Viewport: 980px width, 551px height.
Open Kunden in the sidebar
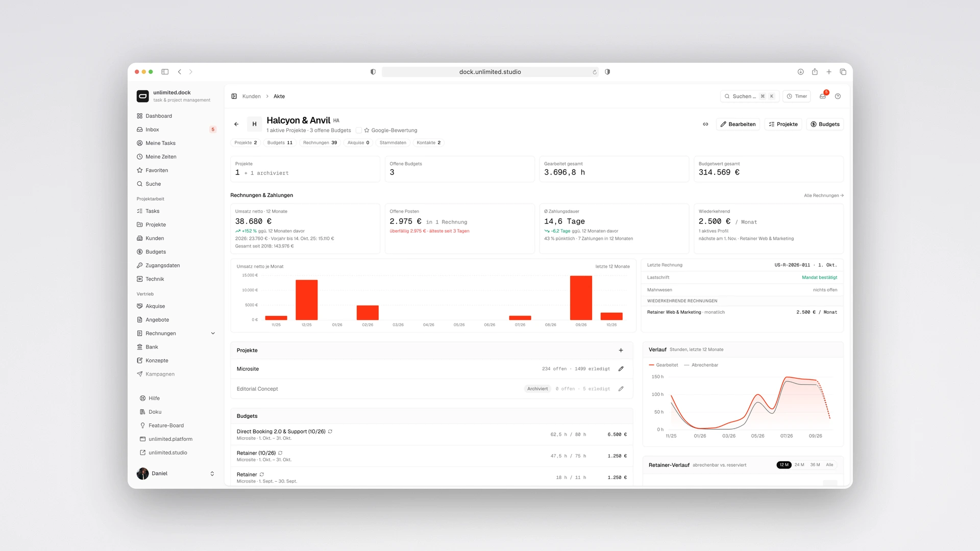[176, 238]
